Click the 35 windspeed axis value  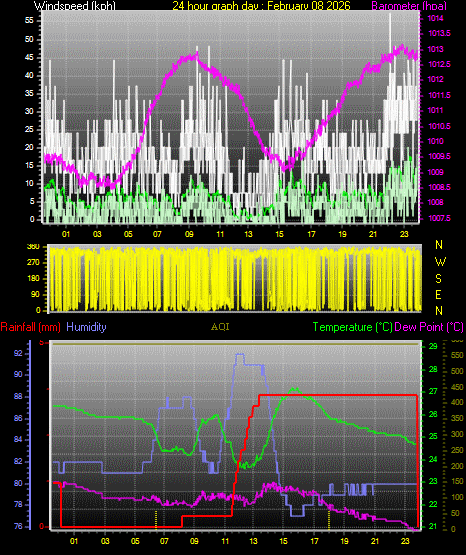(29, 93)
